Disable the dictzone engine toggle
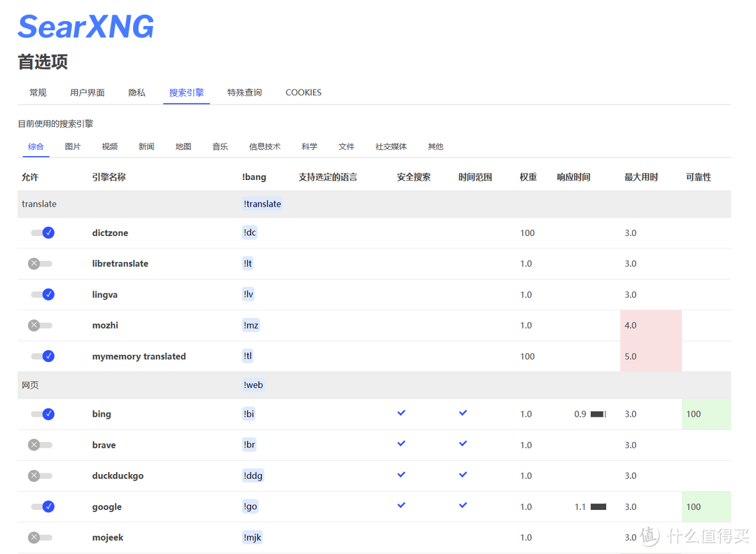This screenshot has height=554, width=756. [43, 233]
